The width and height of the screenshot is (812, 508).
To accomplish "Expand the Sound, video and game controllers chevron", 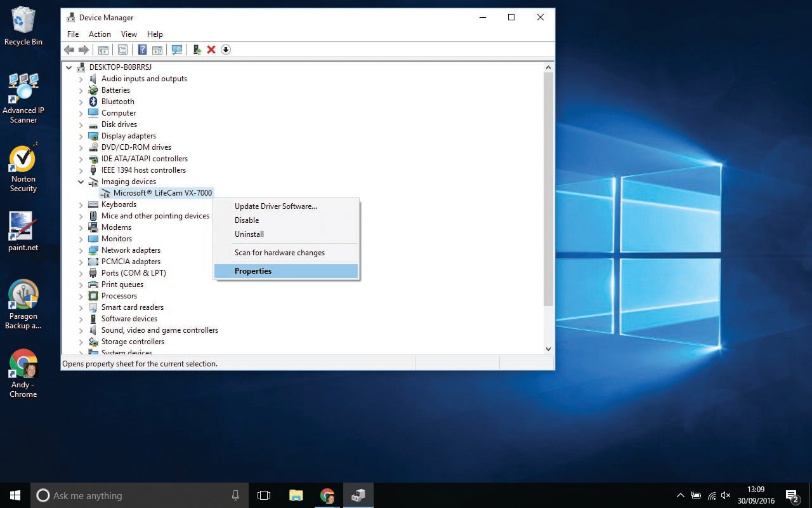I will [x=81, y=330].
